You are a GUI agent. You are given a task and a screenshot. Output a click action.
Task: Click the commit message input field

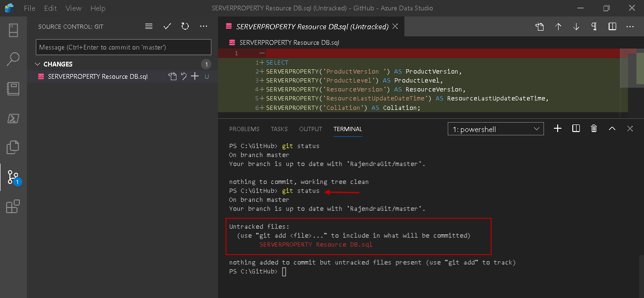[x=123, y=47]
